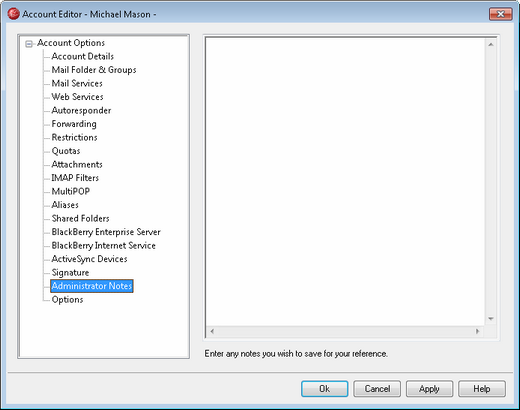
Task: Go to Forwarding options
Action: (74, 124)
